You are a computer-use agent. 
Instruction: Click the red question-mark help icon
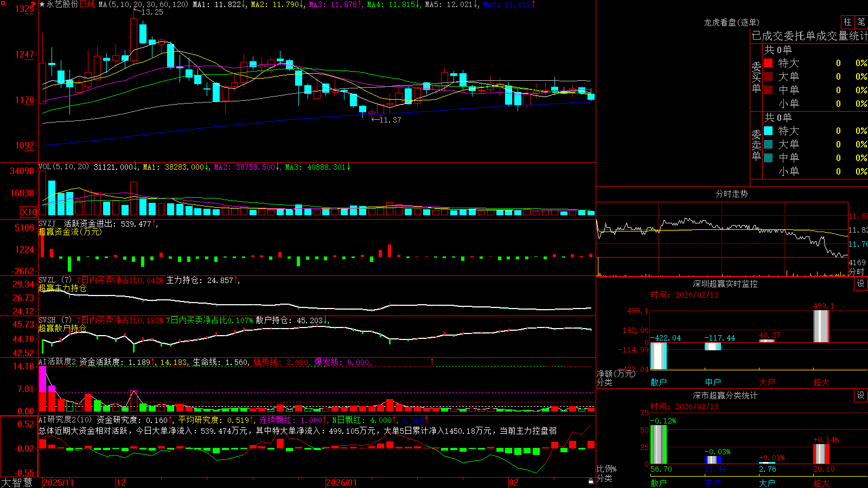point(33,4)
